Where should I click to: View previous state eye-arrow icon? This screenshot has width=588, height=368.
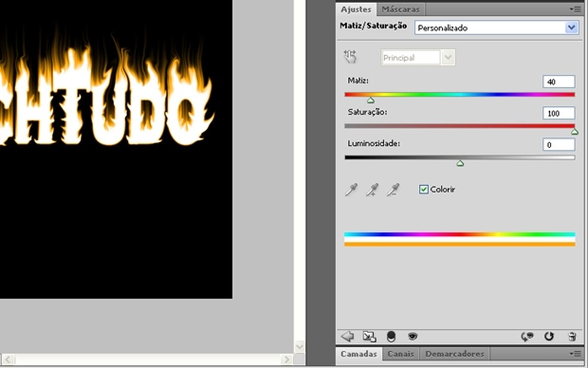(527, 336)
